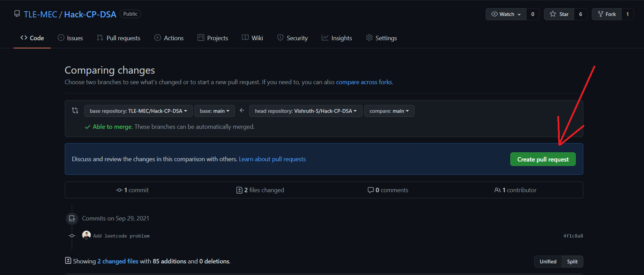644x275 pixels.
Task: Click the people icon beside 1 contributor
Action: click(x=498, y=190)
